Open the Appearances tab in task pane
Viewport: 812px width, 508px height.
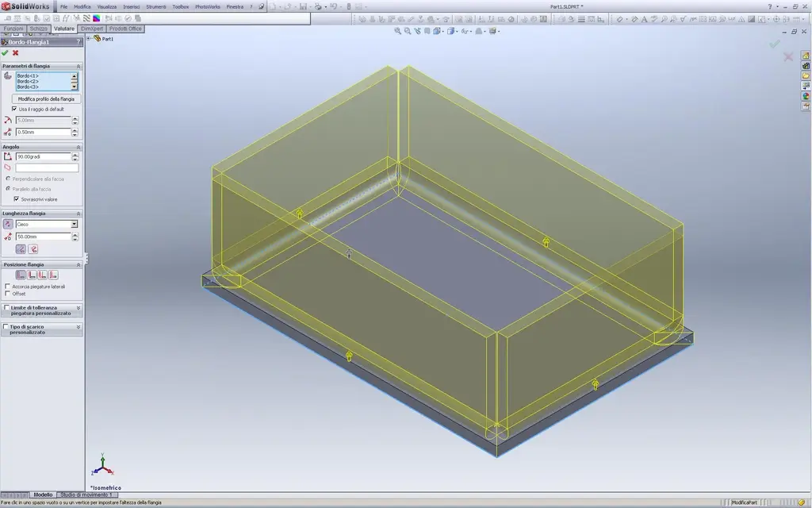[x=806, y=96]
